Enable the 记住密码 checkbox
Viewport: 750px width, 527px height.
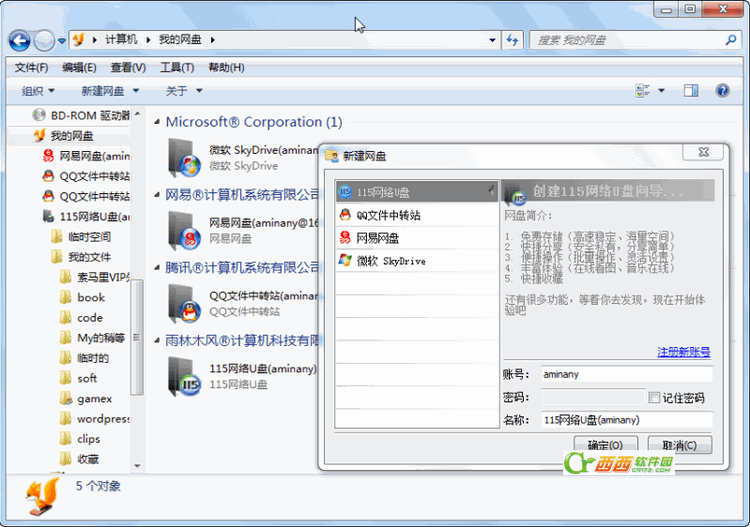[x=654, y=397]
